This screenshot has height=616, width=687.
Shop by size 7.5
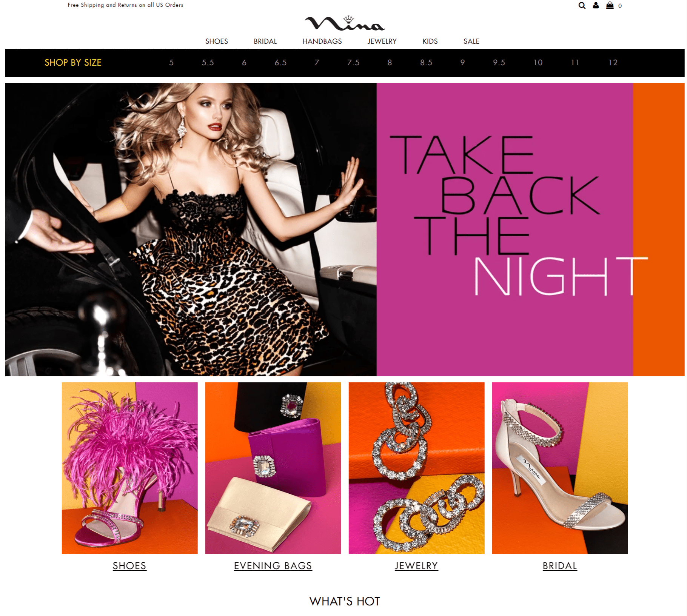tap(353, 63)
